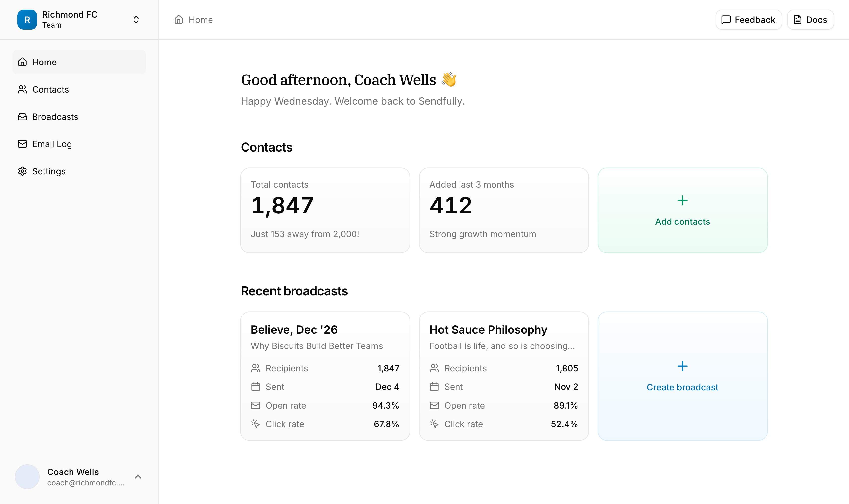Click the Settings gear icon
This screenshot has height=504, width=849.
pyautogui.click(x=22, y=171)
